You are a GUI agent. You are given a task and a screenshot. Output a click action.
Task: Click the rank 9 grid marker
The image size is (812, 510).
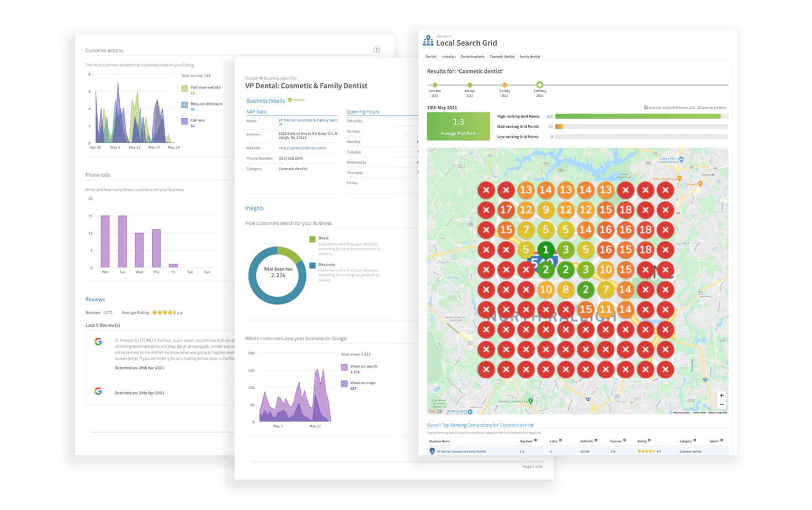[x=545, y=210]
